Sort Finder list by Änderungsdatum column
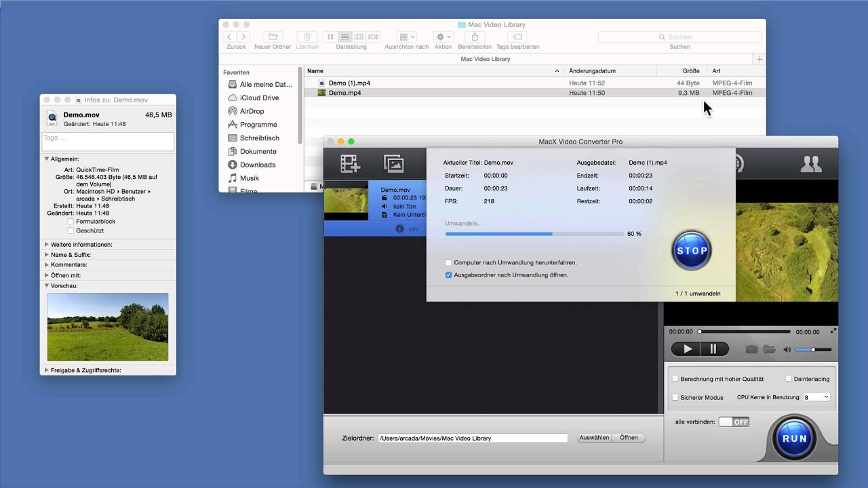The image size is (868, 488). tap(610, 70)
